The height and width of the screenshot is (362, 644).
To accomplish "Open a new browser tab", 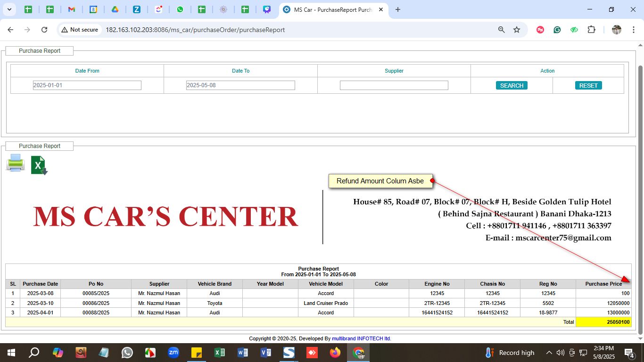I will (x=398, y=9).
